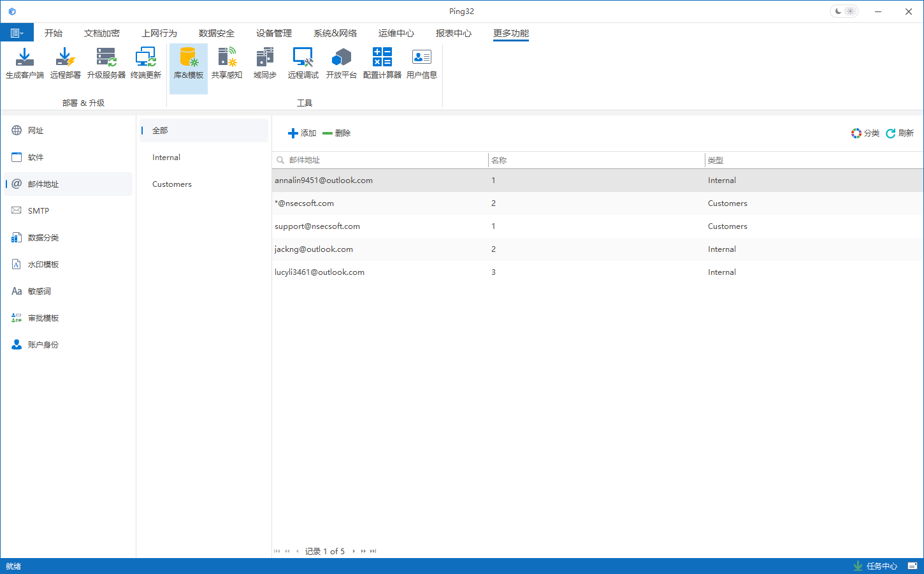Click the Add (添加) button
924x574 pixels.
point(302,133)
